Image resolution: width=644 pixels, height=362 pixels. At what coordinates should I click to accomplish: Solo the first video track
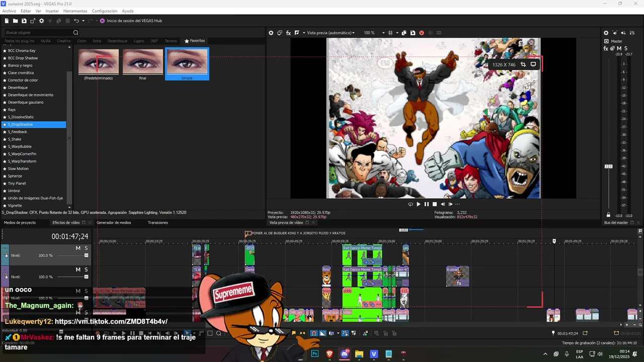(x=86, y=248)
